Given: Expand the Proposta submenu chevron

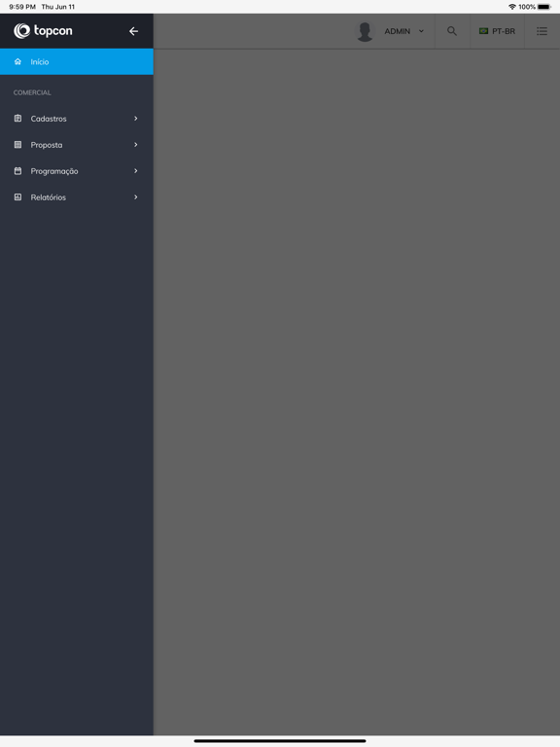Looking at the screenshot, I should coord(136,144).
